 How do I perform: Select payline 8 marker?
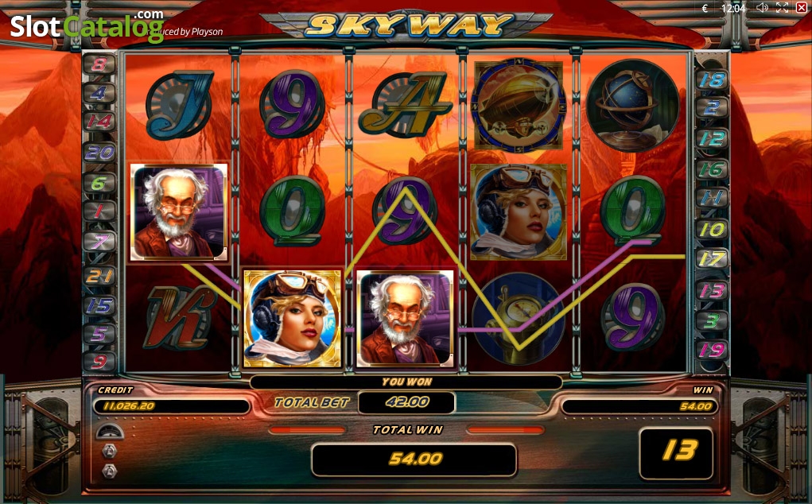point(99,64)
